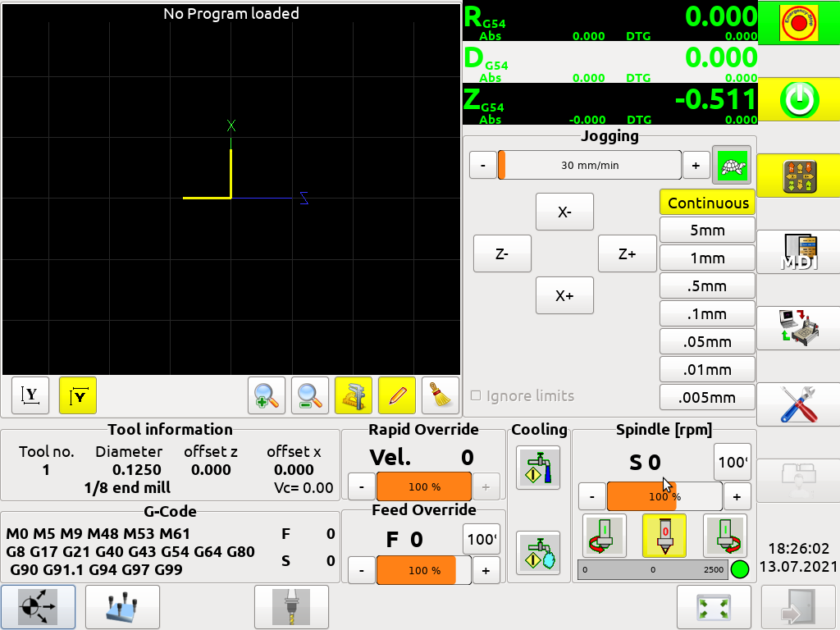The image size is (840, 630).
Task: Stop the spindle with the yellow icon
Action: pos(664,536)
